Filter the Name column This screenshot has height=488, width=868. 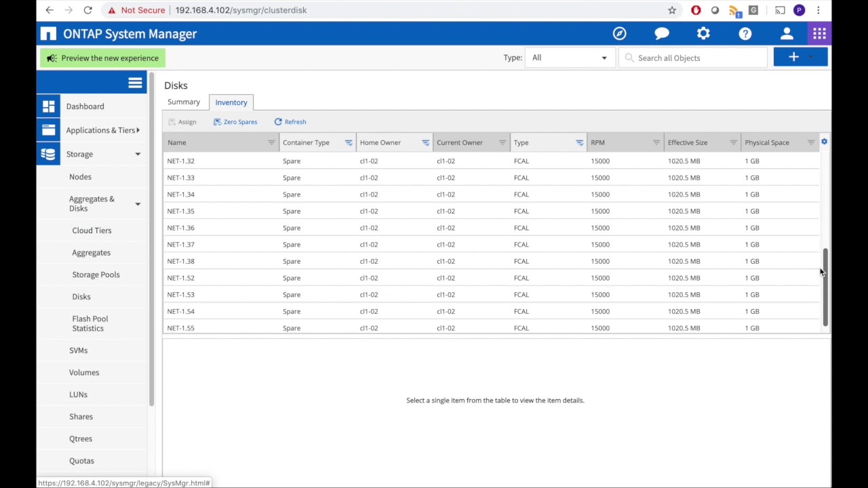tap(271, 142)
